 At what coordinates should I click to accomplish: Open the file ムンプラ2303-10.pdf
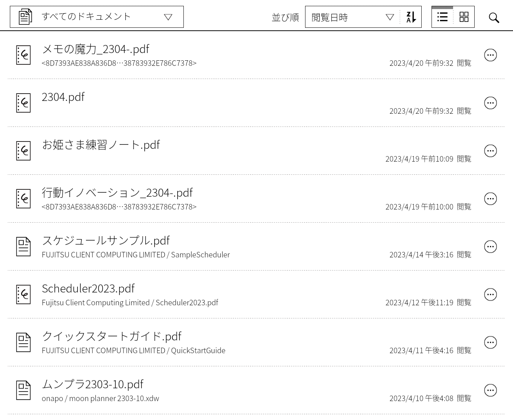(x=92, y=384)
